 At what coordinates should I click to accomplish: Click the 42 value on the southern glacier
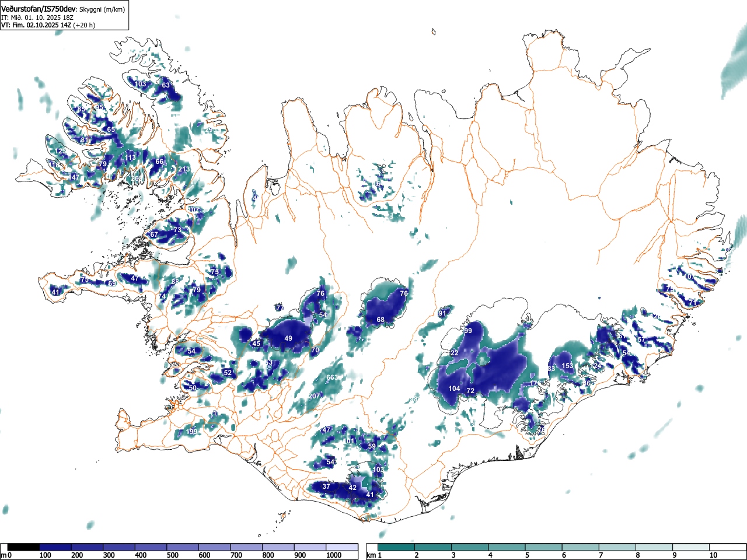(x=352, y=488)
